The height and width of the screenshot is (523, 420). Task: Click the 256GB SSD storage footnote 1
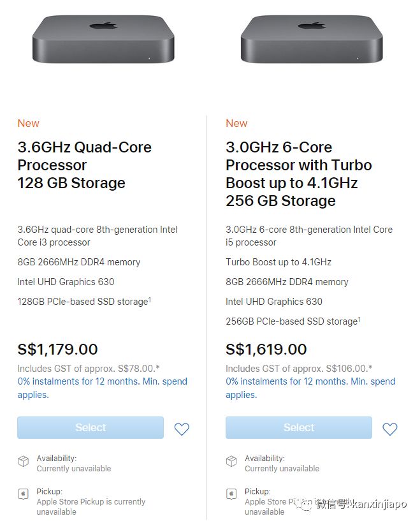[359, 319]
